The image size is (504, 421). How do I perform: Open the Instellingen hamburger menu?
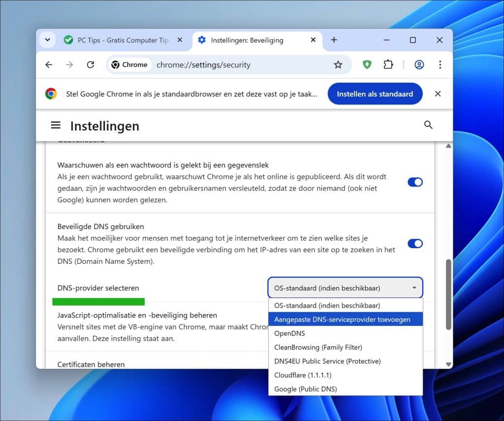56,125
